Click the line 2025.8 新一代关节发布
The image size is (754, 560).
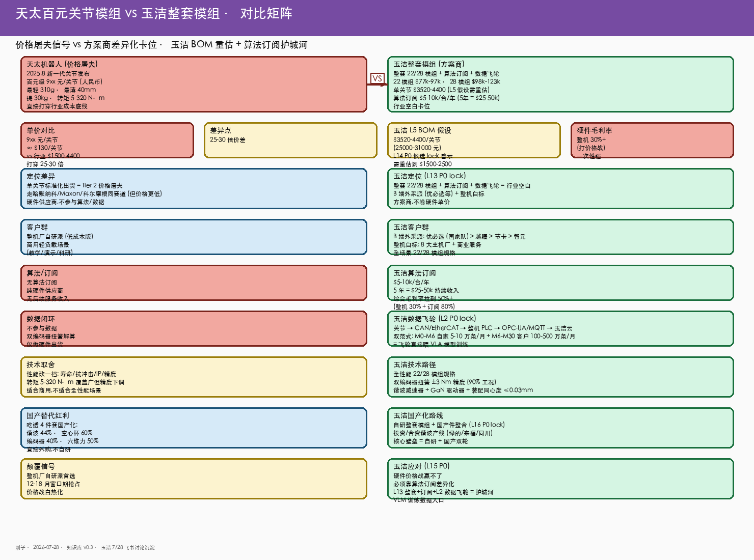[x=58, y=73]
